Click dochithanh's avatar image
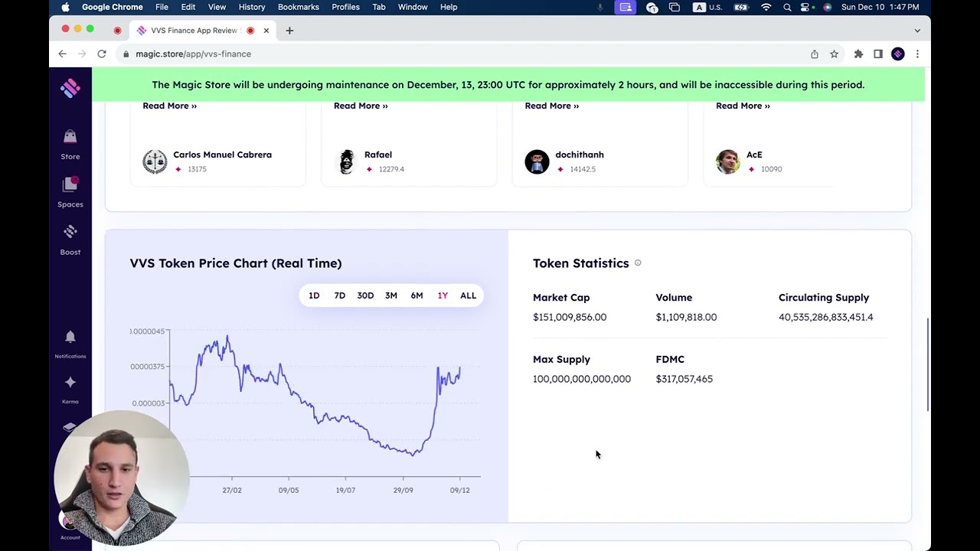Image resolution: width=980 pixels, height=551 pixels. coord(537,161)
